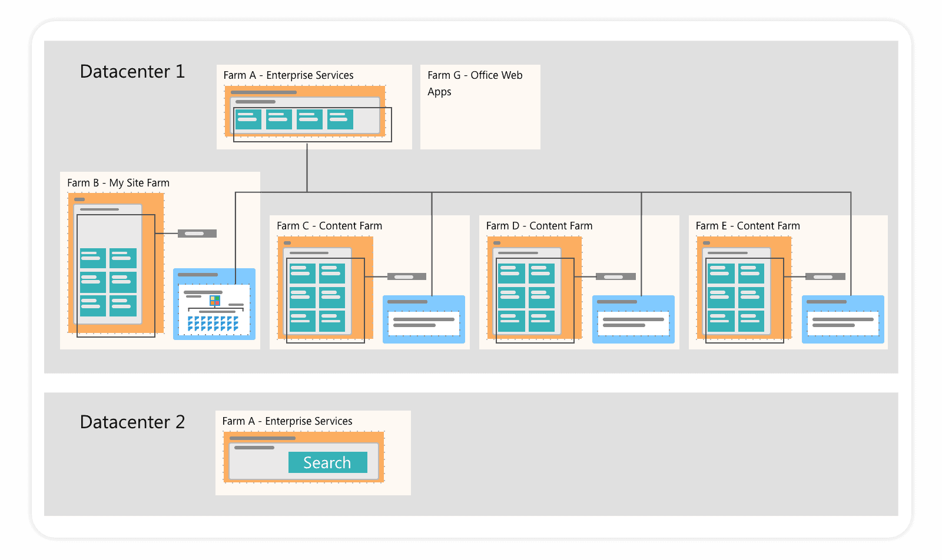Select the "Farm G - Office Web Apps" label
This screenshot has width=942, height=560.
[475, 83]
